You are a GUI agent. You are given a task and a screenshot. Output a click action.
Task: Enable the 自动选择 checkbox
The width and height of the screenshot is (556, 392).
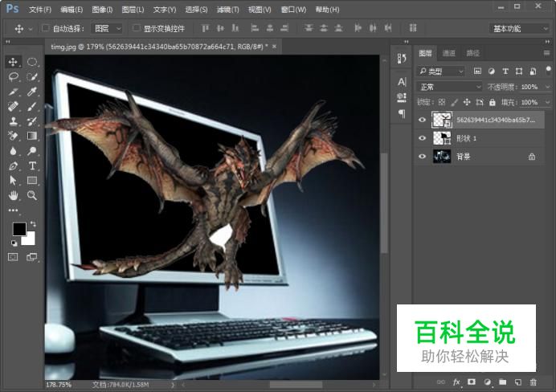pos(45,28)
